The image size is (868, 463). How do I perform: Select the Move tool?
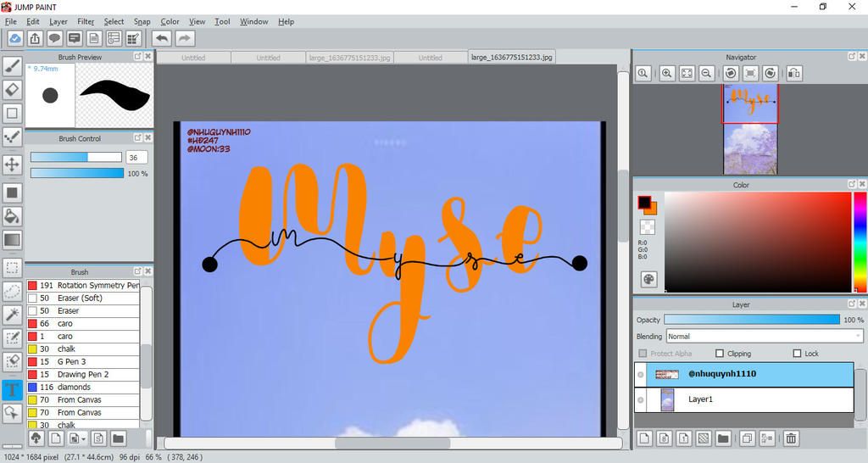[x=12, y=165]
